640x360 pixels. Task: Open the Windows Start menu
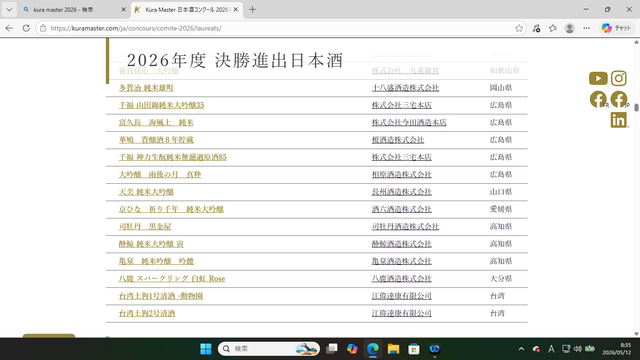coord(206,349)
